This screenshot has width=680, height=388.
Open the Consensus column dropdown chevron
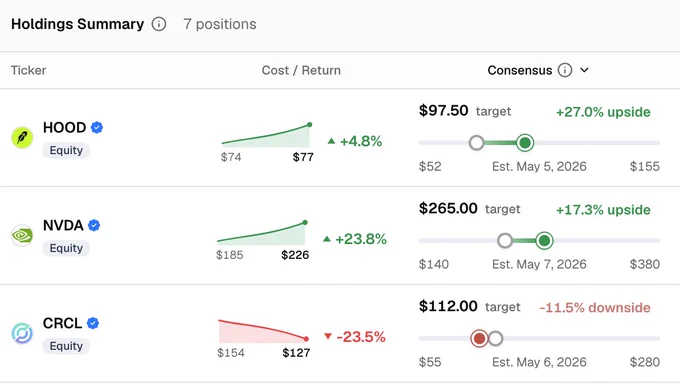click(x=584, y=70)
